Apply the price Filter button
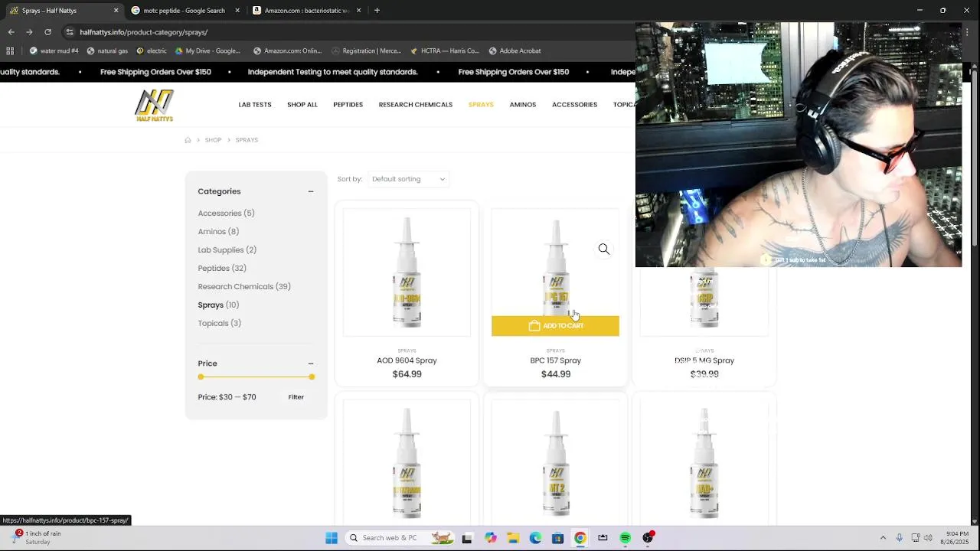 click(296, 397)
